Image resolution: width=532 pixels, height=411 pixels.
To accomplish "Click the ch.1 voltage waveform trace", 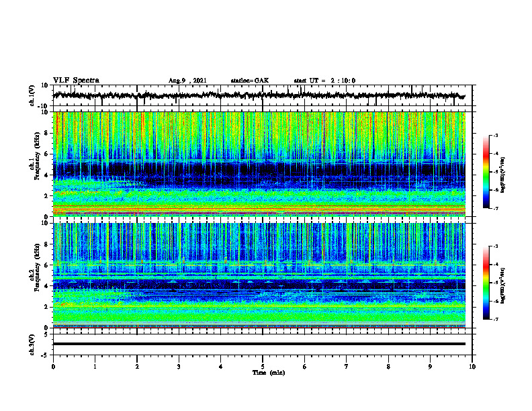I will pyautogui.click(x=259, y=95).
